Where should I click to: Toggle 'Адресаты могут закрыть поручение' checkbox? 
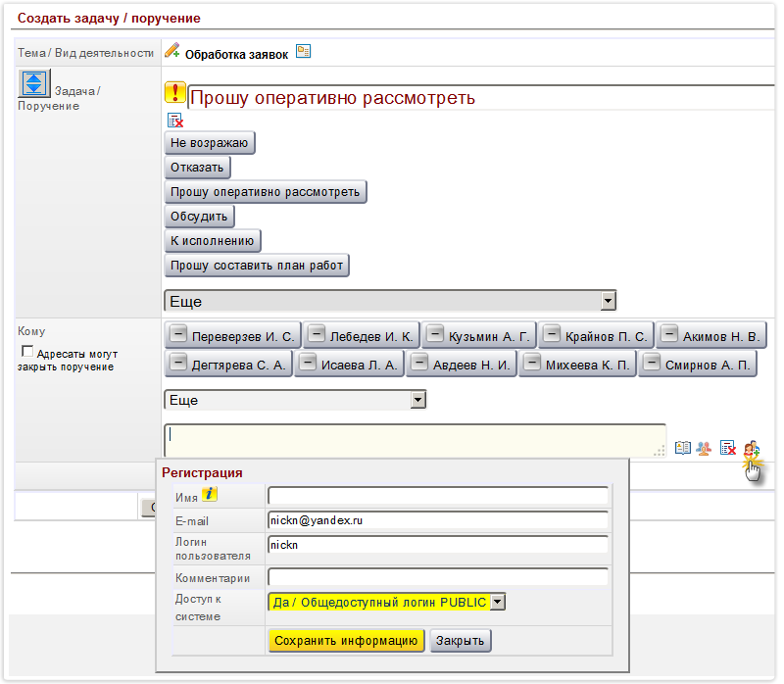pos(27,351)
